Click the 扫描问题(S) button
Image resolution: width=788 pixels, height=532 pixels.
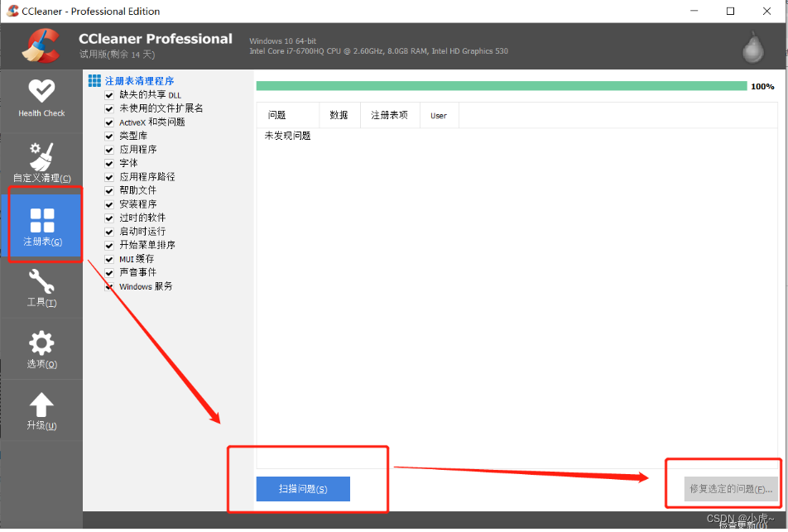(303, 489)
